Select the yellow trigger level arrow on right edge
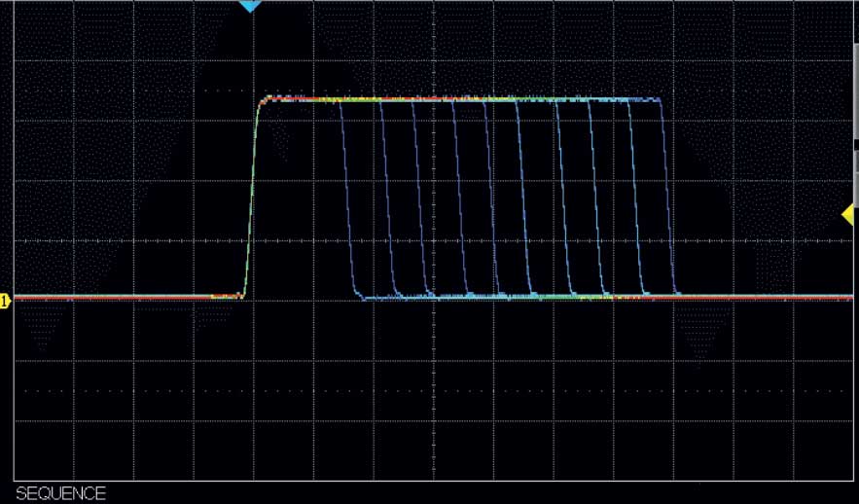The image size is (859, 504). coord(847,215)
